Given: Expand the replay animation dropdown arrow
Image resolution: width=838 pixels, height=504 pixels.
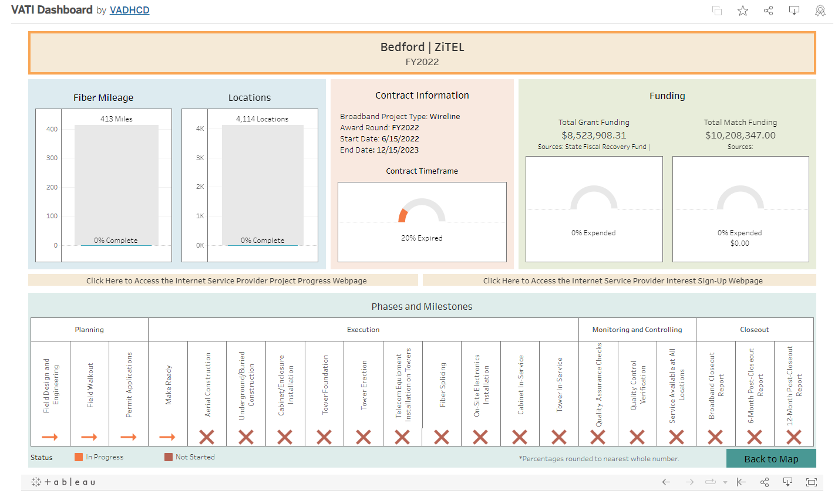Looking at the screenshot, I should click(725, 482).
